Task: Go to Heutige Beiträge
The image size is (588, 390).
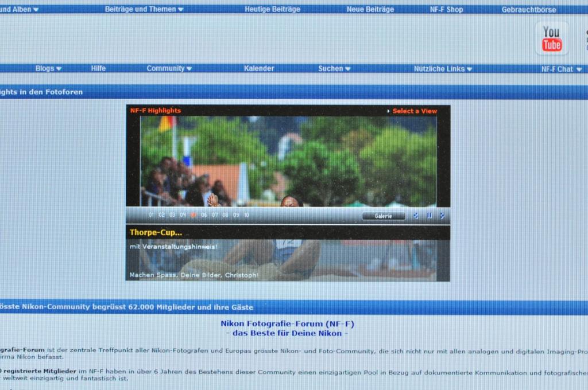Action: click(273, 9)
